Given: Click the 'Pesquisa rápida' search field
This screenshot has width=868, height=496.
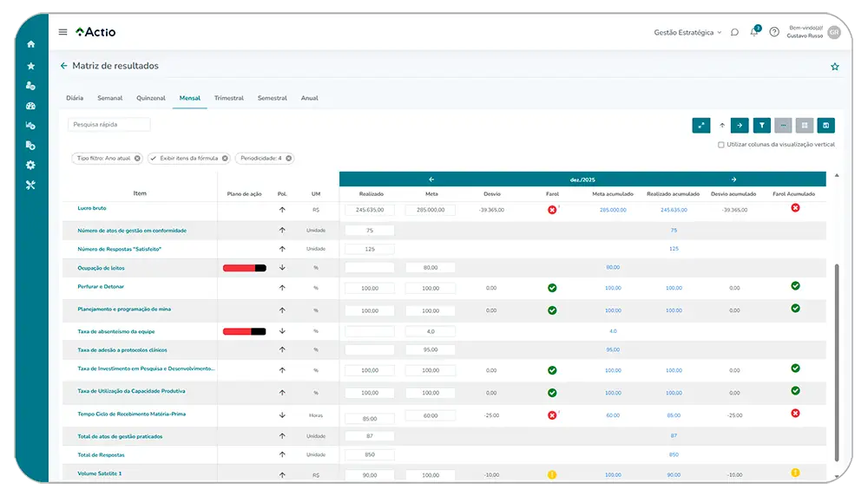Looking at the screenshot, I should [108, 125].
